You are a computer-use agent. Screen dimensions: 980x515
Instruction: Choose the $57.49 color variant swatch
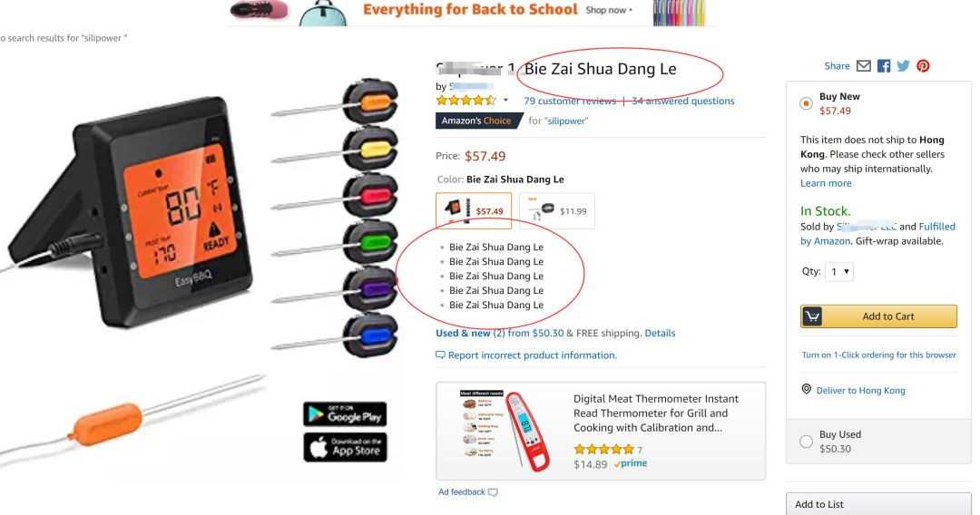click(474, 210)
